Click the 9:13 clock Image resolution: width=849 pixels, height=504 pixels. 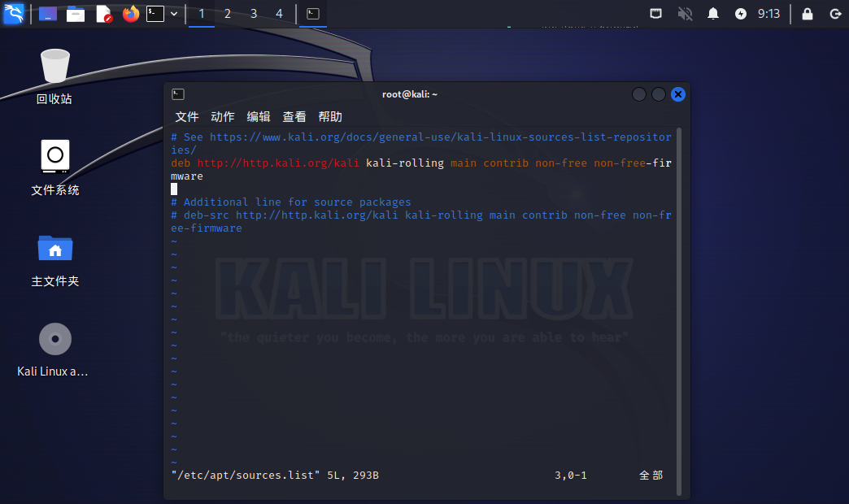(x=768, y=14)
